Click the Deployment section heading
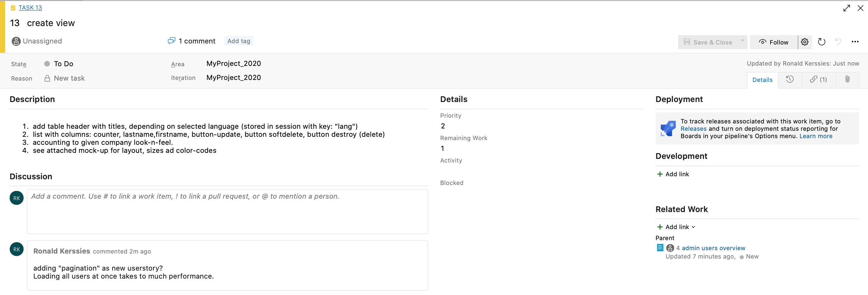 [x=679, y=99]
